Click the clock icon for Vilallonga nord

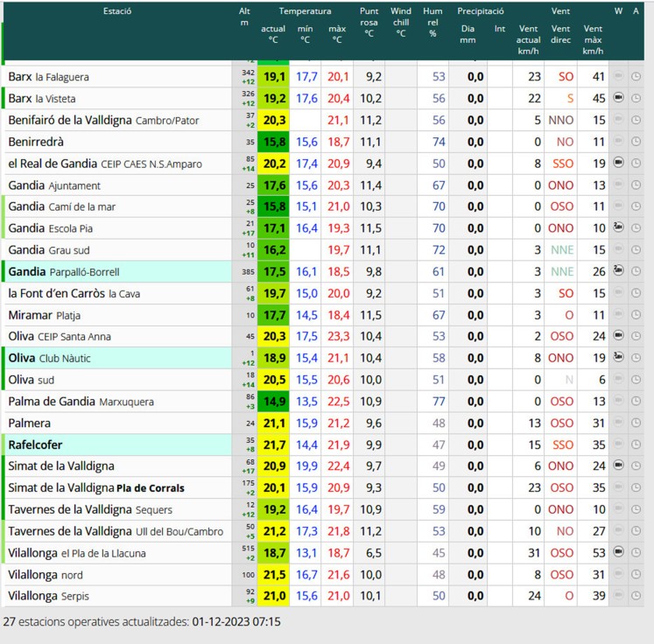(636, 574)
